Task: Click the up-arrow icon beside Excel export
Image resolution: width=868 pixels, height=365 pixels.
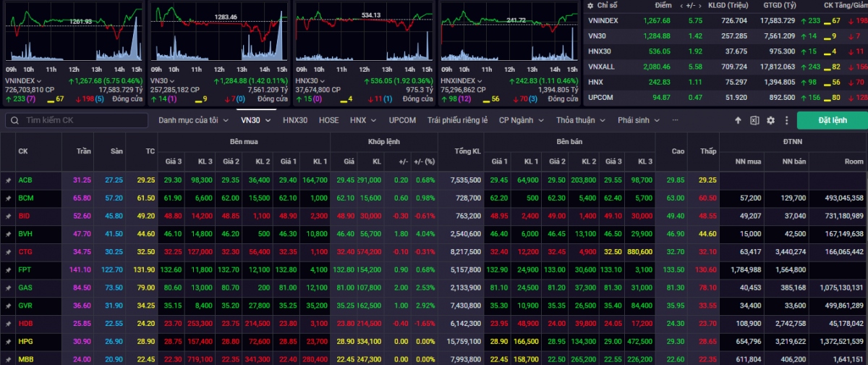Action: click(738, 120)
